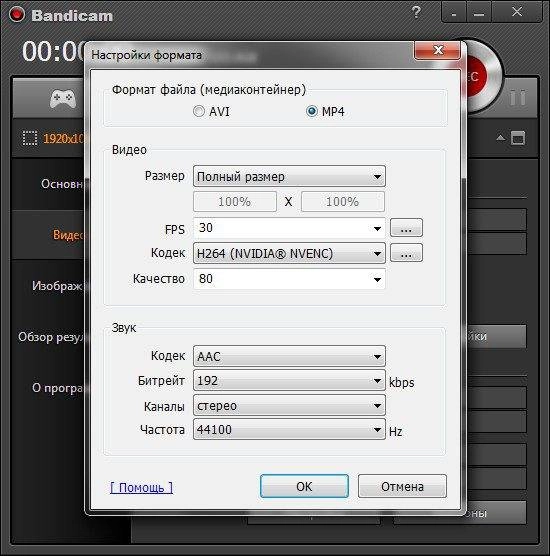Open the Частота dropdown showing 44100
550x556 pixels.
pos(289,430)
